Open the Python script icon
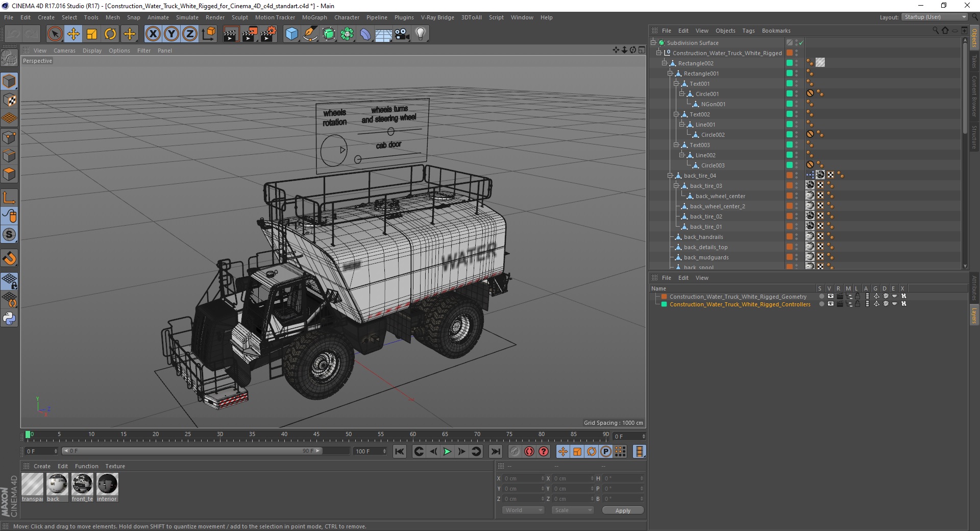This screenshot has width=980, height=531. tap(9, 319)
